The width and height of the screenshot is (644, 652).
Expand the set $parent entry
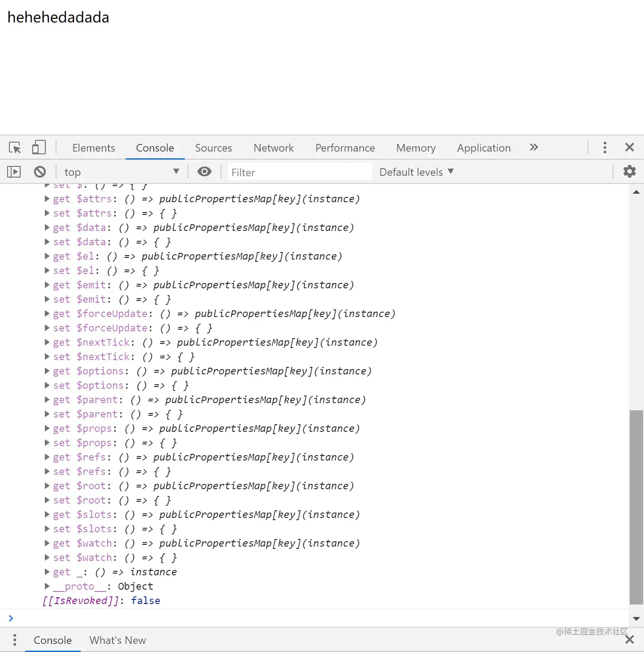pos(47,414)
